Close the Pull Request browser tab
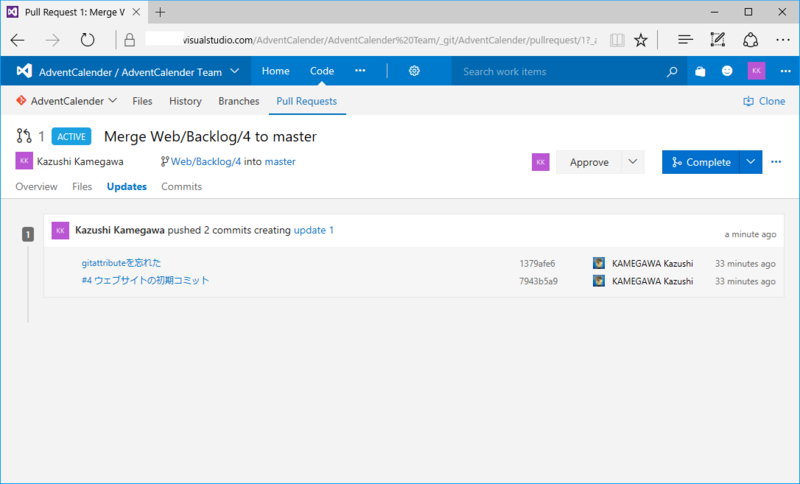This screenshot has width=800, height=484. tap(136, 12)
